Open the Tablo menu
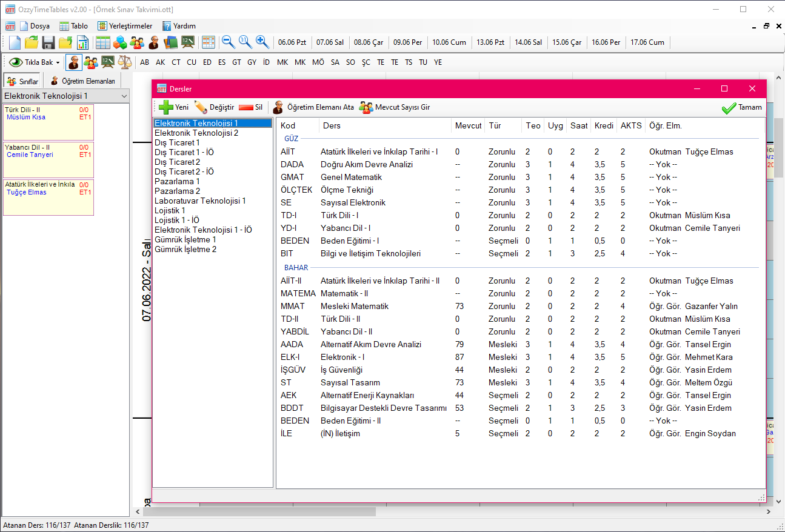The image size is (785, 532). coord(74,26)
